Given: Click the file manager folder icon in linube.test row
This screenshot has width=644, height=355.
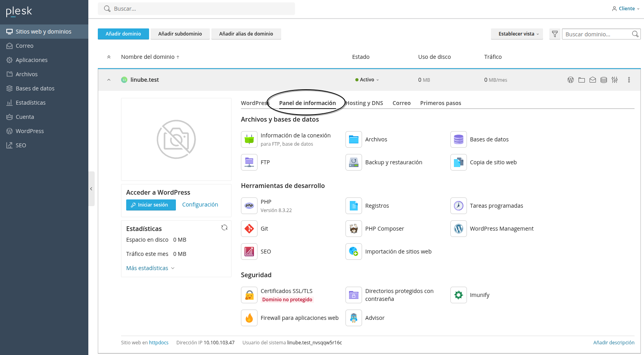Looking at the screenshot, I should [582, 80].
